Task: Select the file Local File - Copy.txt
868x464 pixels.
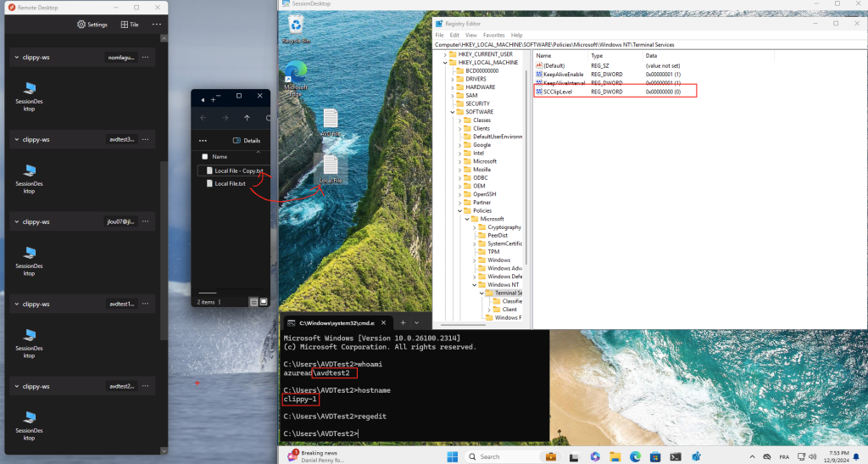Action: (234, 171)
